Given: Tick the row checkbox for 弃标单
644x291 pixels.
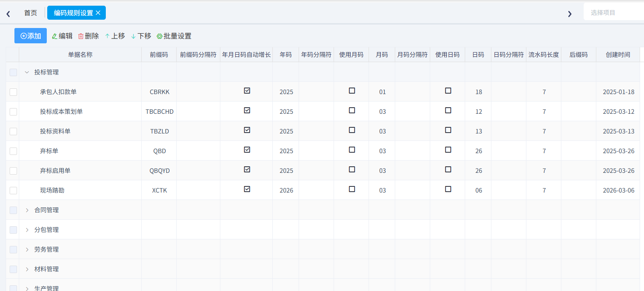Looking at the screenshot, I should point(13,151).
